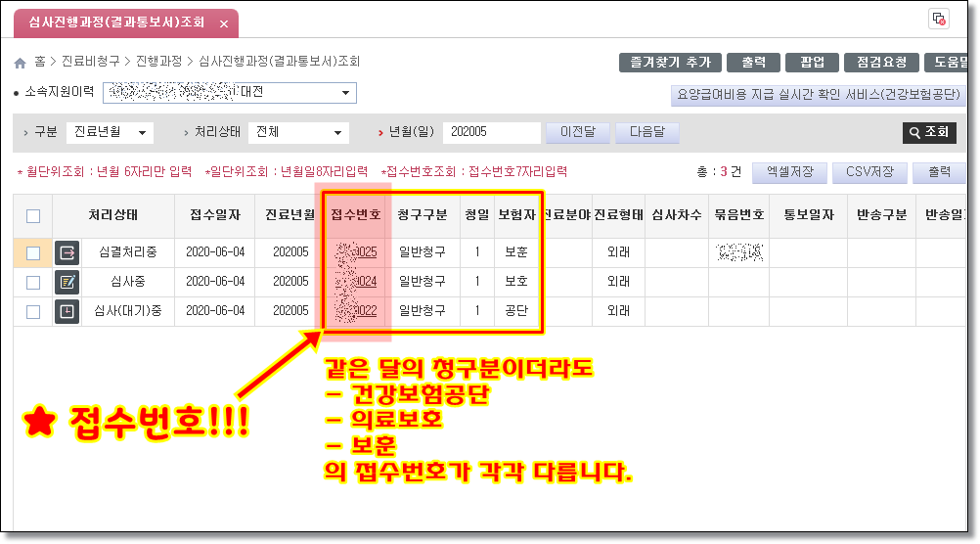Open the 소속지원이력 dropdown
The height and width of the screenshot is (544, 980).
345,93
